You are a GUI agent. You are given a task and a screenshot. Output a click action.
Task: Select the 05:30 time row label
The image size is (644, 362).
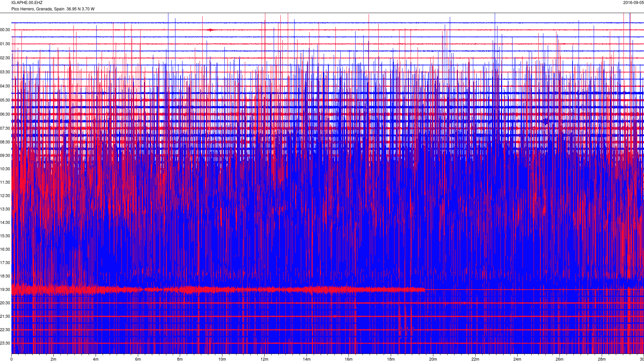pos(5,100)
